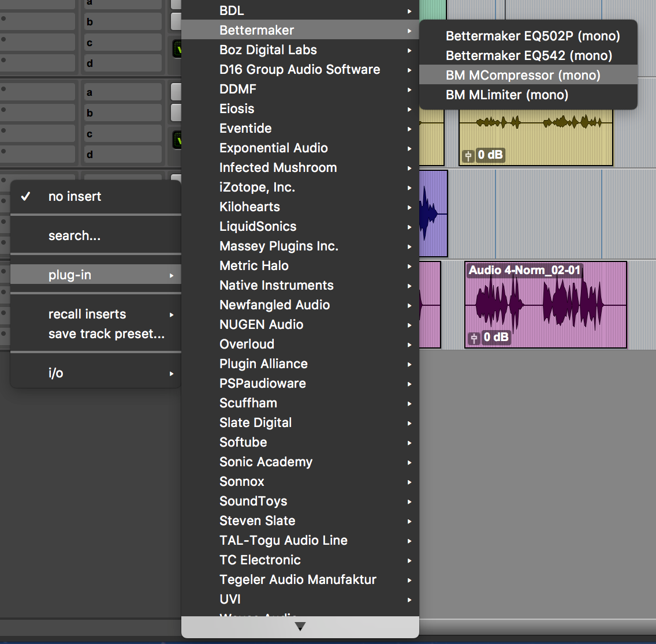Open the Metric Halo submenu
This screenshot has height=644, width=656.
(300, 266)
